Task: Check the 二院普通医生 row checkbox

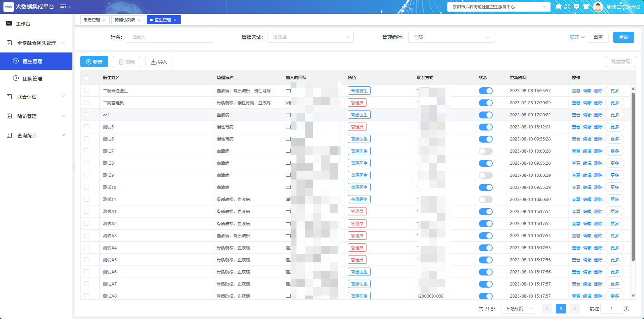Action: pyautogui.click(x=87, y=90)
